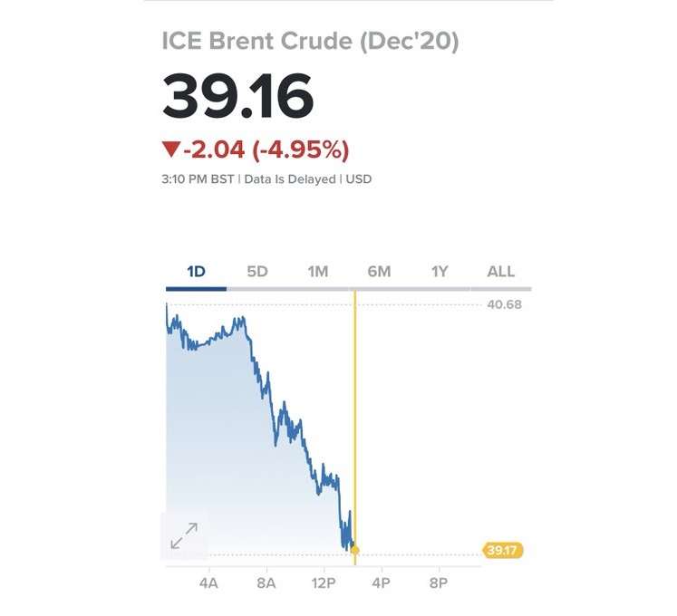Switch to the 5D chart tab
This screenshot has width=677, height=616.
[x=257, y=272]
